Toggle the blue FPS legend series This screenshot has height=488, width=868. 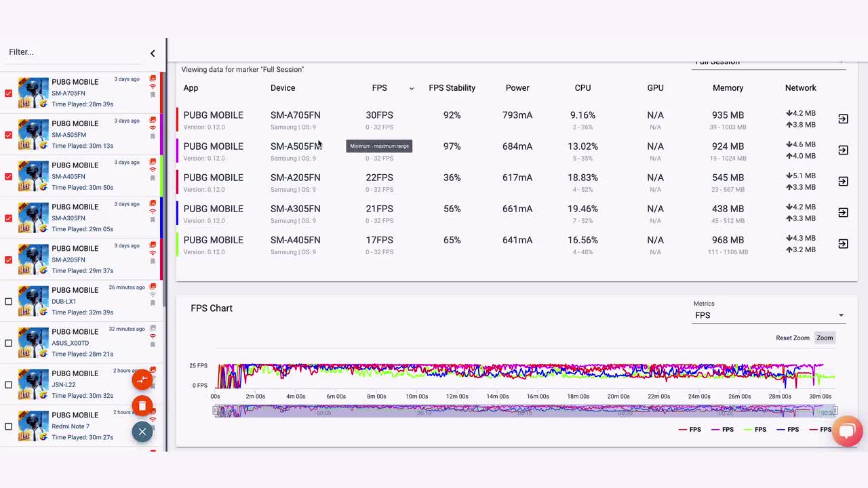pyautogui.click(x=787, y=430)
